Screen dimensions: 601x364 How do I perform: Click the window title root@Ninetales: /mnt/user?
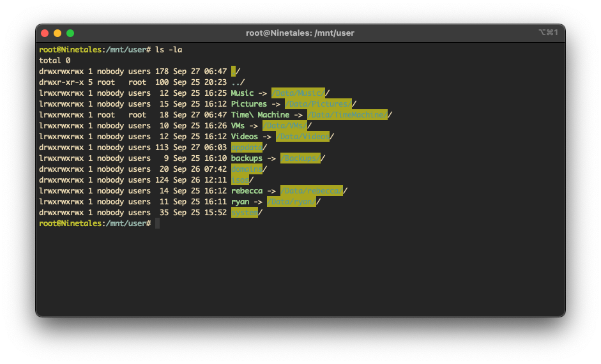click(x=300, y=33)
